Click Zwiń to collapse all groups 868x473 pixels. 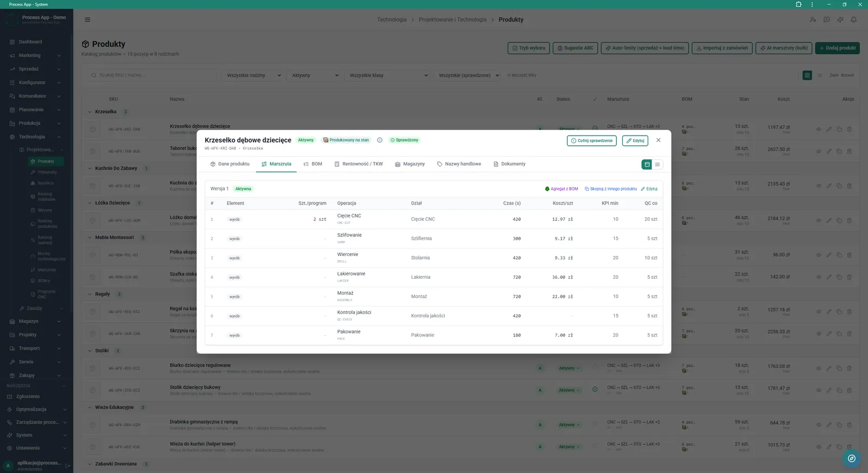[x=834, y=75]
